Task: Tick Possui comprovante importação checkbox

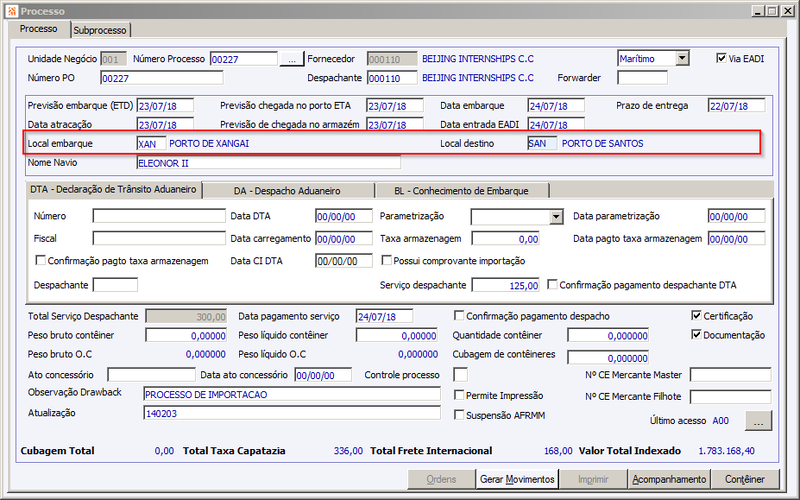Action: click(x=387, y=261)
